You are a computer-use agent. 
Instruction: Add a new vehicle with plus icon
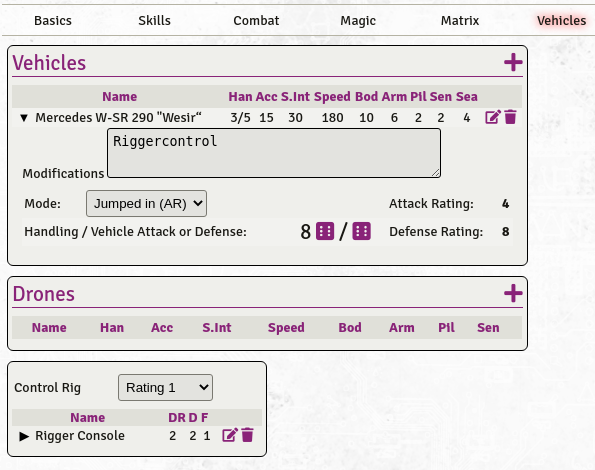tap(513, 62)
